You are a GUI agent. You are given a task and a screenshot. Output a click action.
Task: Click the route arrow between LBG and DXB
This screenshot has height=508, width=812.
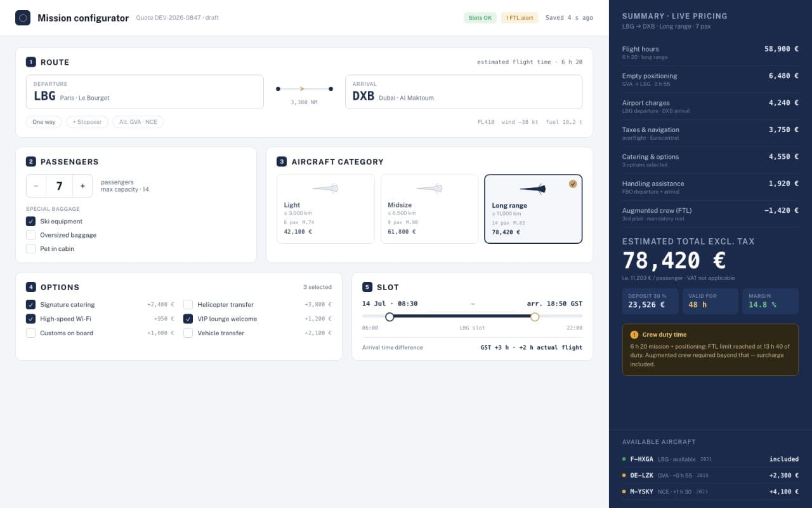click(304, 89)
